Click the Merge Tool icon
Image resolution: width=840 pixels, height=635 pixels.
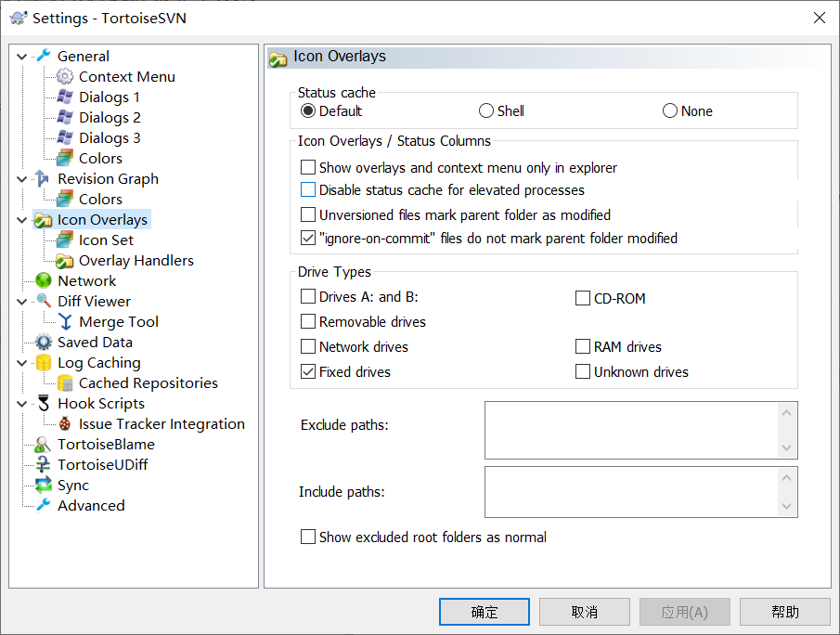[65, 321]
